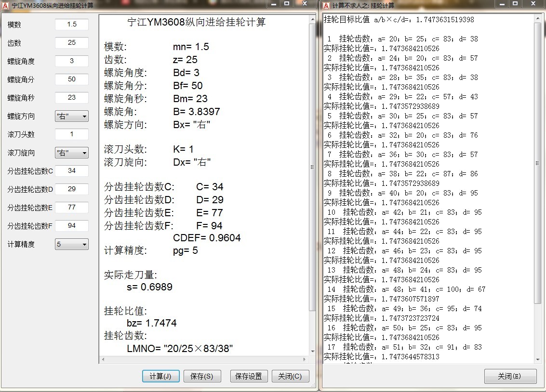The height and width of the screenshot is (392, 546).
Task: Click the 分齿挂轮齿数F input field
Action: pyautogui.click(x=72, y=226)
